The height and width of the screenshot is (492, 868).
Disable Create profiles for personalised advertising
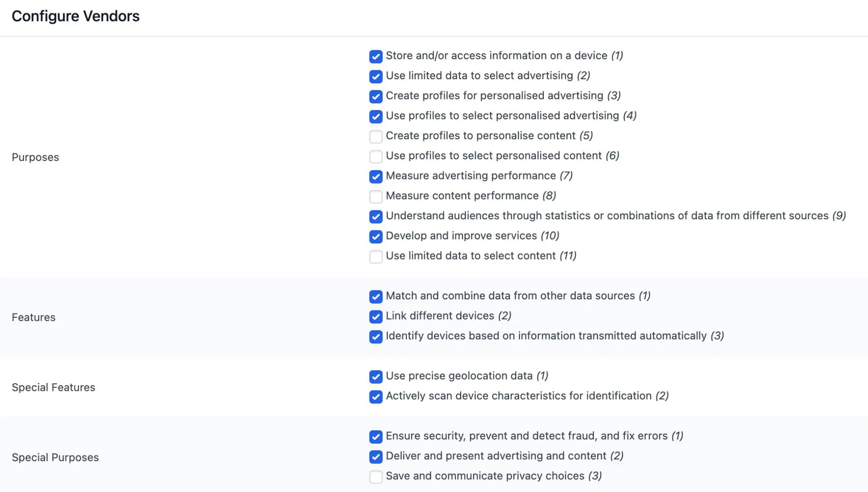tap(376, 96)
